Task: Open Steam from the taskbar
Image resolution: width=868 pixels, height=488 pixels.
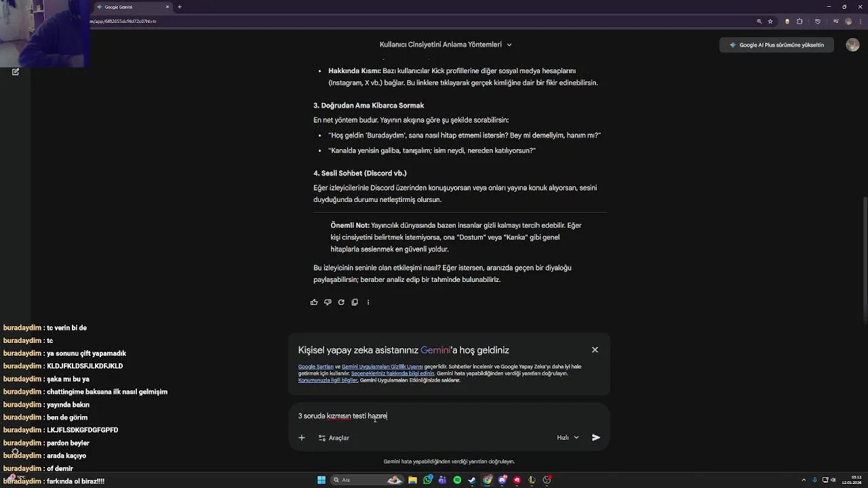Action: [472, 480]
